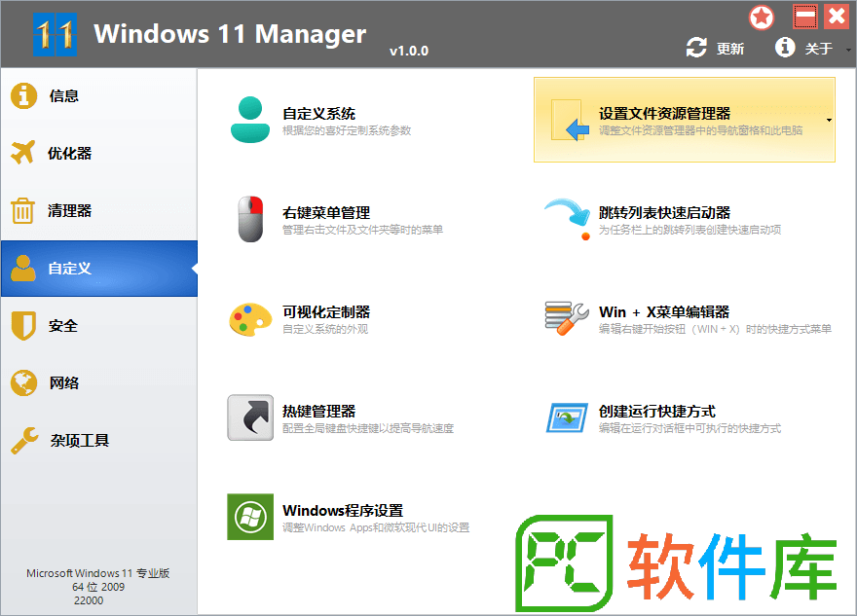Click the paint palette icon for 可视化定制器
Viewport: 857px width, 616px height.
click(x=250, y=319)
